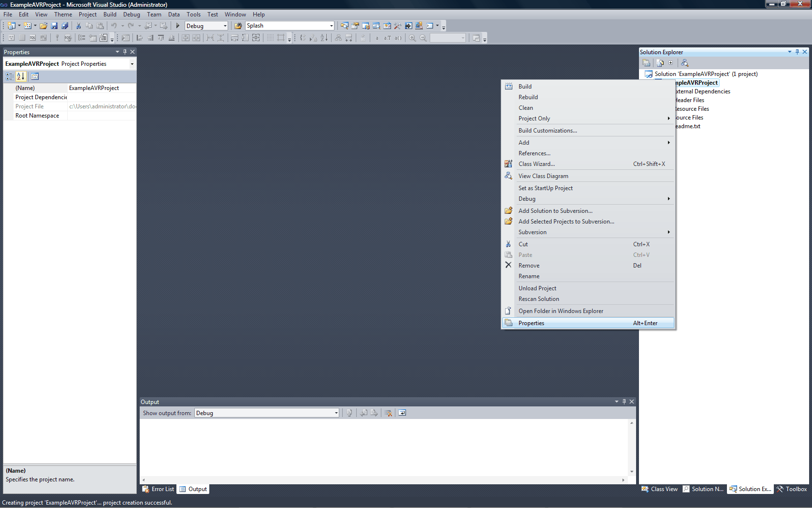This screenshot has width=812, height=508.
Task: Start debugging with the green play arrow
Action: pyautogui.click(x=177, y=26)
